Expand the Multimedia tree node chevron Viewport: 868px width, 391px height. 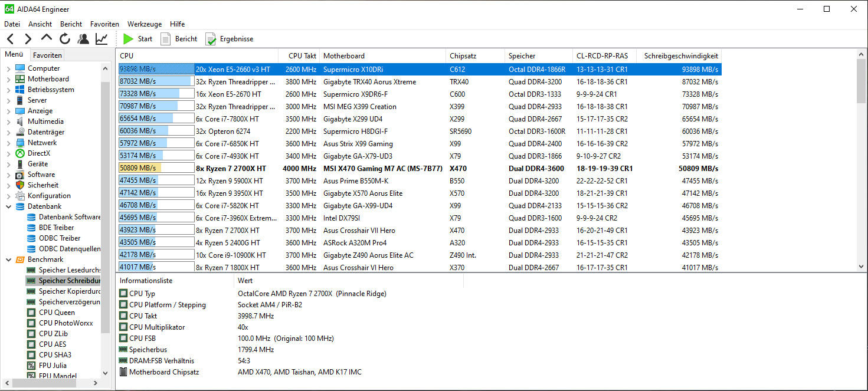[x=8, y=121]
